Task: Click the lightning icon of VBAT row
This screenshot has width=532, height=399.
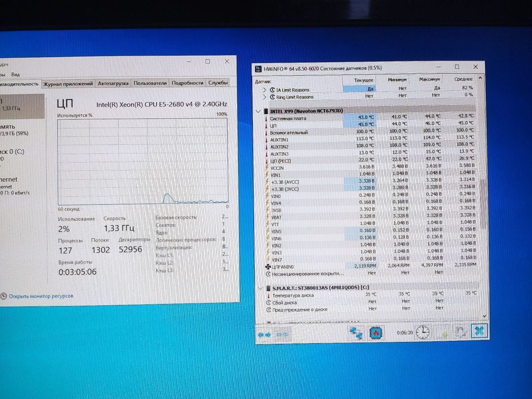Action: pyautogui.click(x=267, y=217)
